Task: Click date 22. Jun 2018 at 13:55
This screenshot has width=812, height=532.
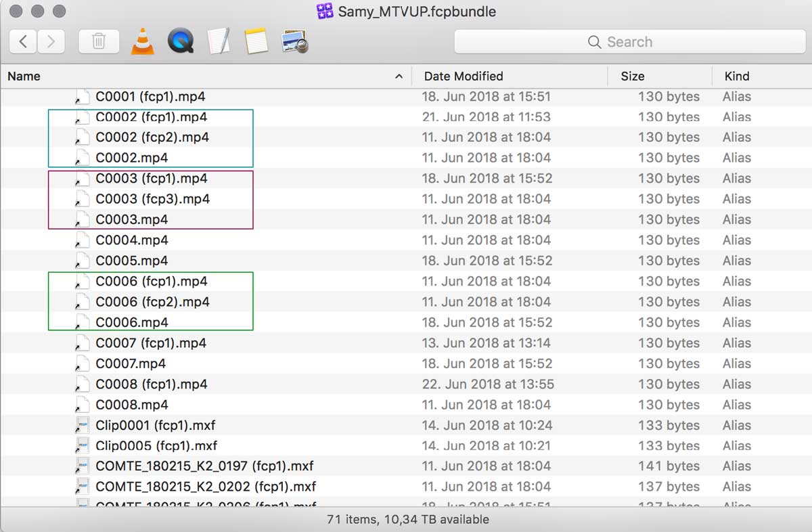Action: pos(488,384)
